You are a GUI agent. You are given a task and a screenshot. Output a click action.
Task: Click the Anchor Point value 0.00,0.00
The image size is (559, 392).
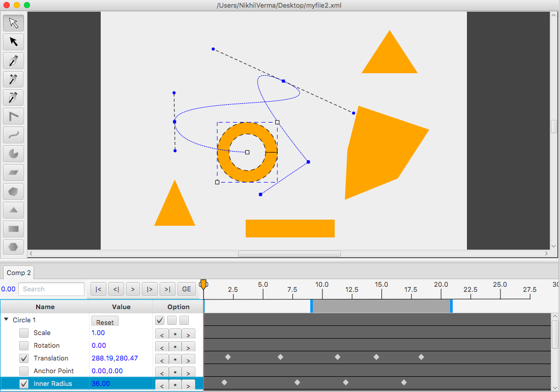(107, 371)
